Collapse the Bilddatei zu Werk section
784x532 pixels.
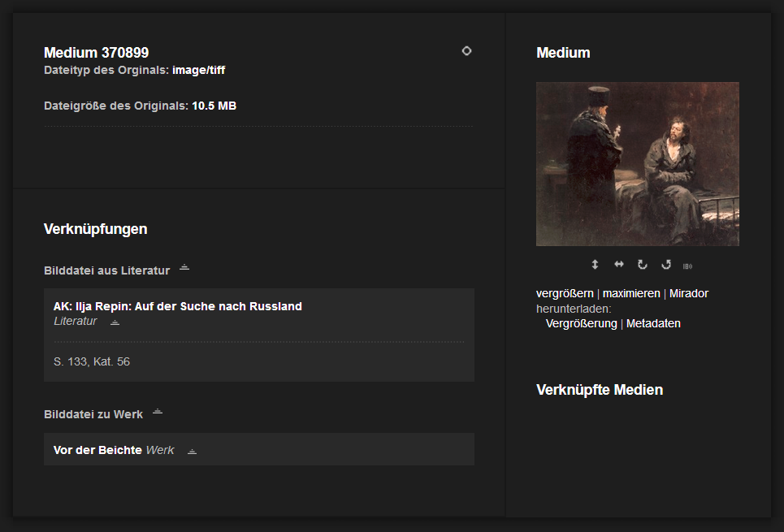point(158,412)
